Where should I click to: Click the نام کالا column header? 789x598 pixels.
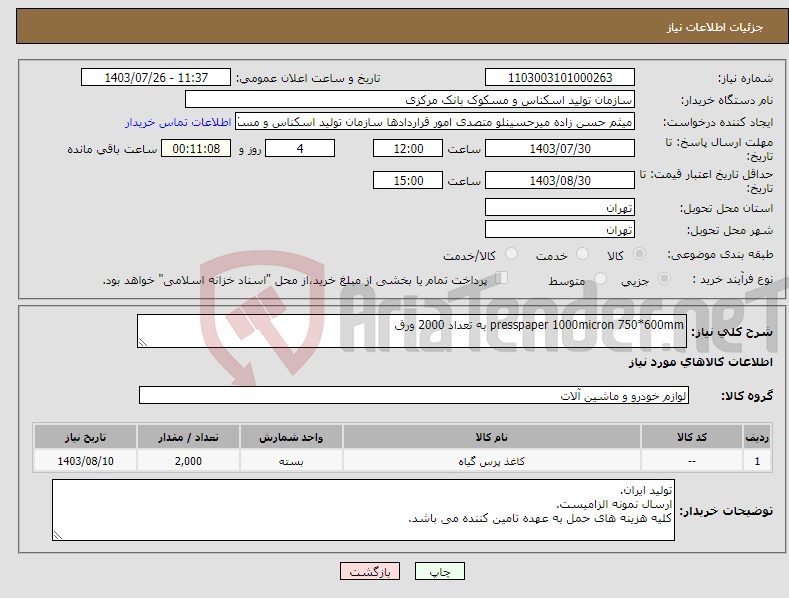pos(492,437)
